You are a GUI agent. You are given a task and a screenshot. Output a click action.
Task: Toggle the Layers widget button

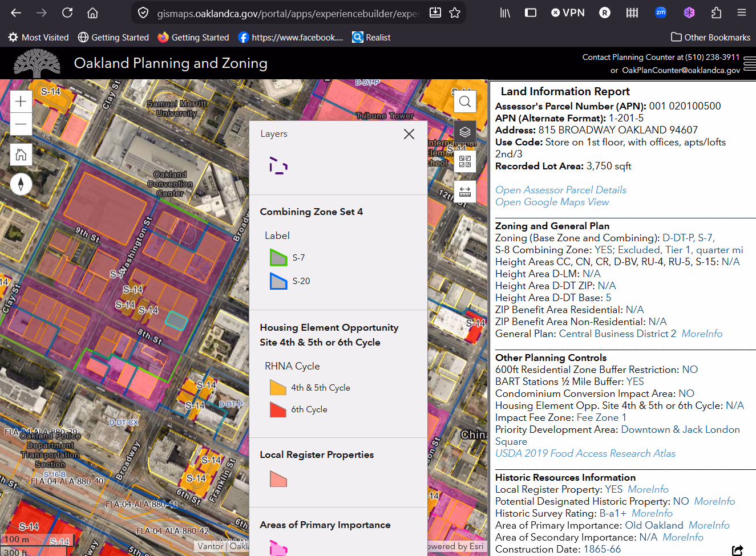[x=465, y=132]
